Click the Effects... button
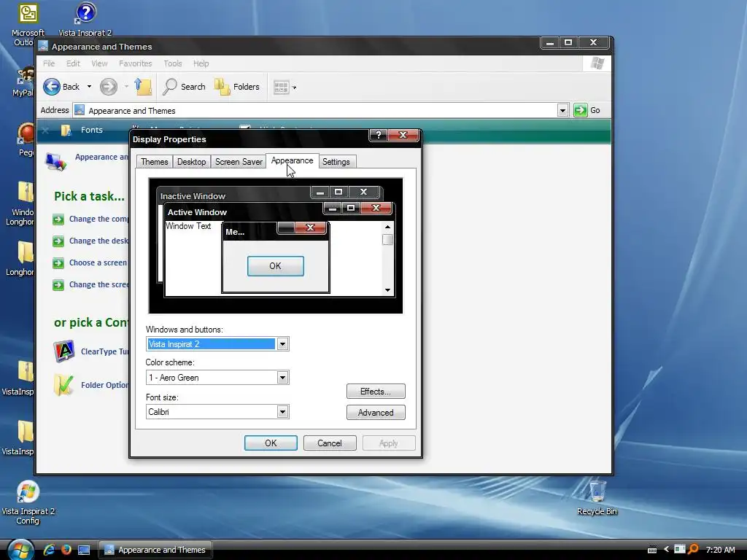The image size is (747, 560). (376, 392)
